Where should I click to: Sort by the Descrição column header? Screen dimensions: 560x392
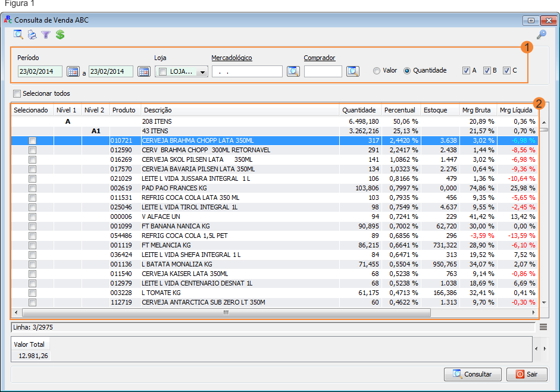point(240,110)
